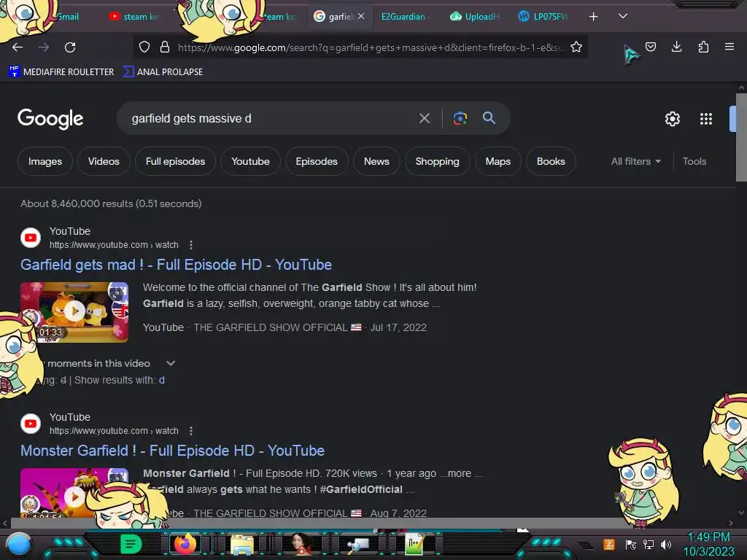Open options for Monster Garfield result
This screenshot has width=747, height=560.
pos(191,431)
